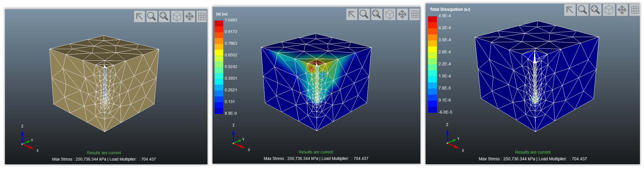Click arrow pointer icon in |u| displacement viewport

(352, 15)
